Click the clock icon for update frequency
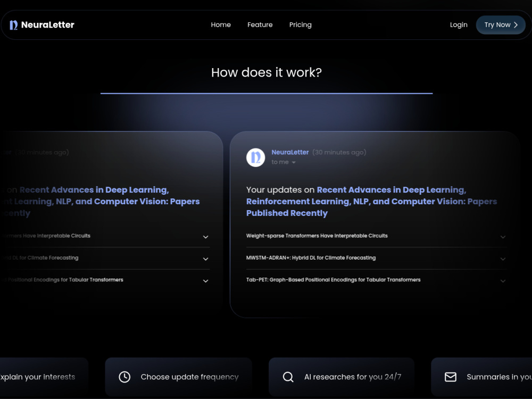The height and width of the screenshot is (399, 532). click(x=124, y=377)
